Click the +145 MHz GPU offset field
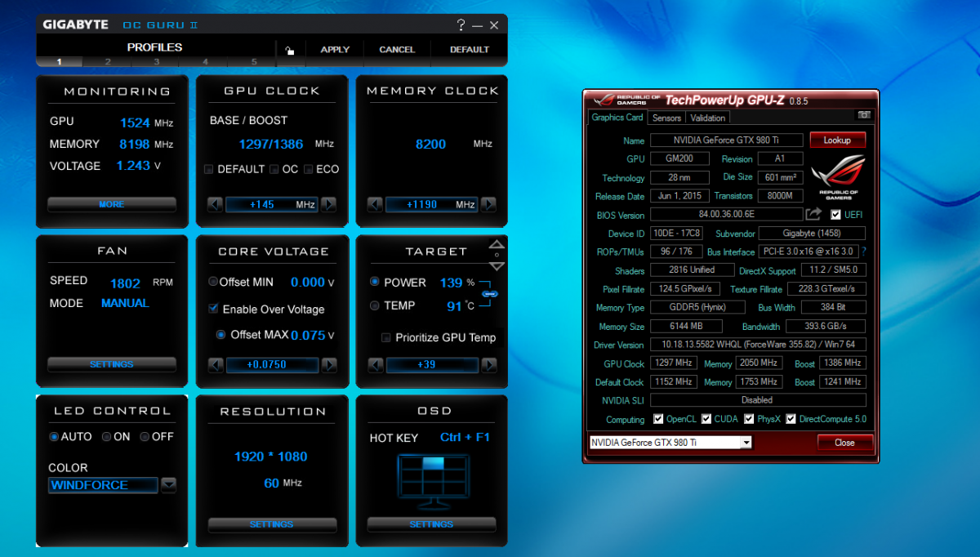 coord(272,204)
